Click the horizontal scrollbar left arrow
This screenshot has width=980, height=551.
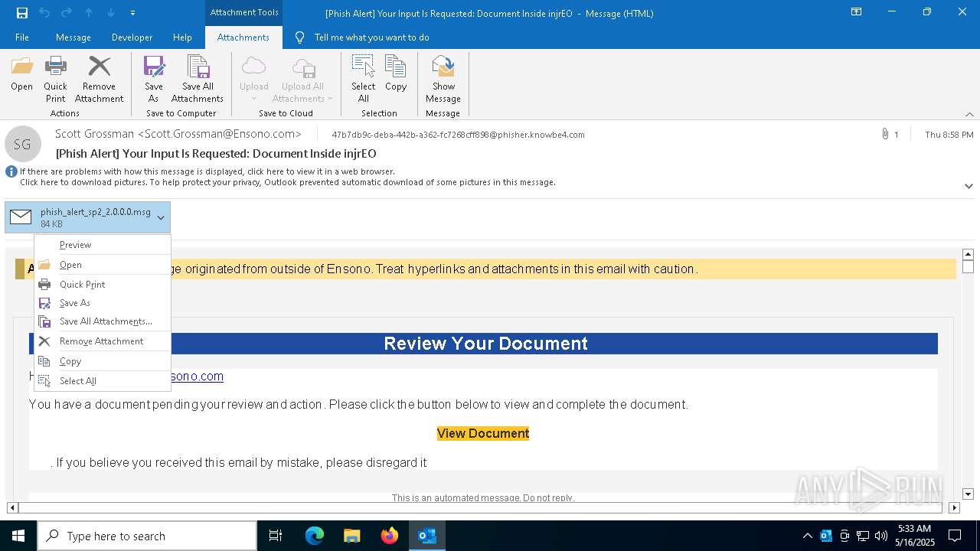pos(12,507)
